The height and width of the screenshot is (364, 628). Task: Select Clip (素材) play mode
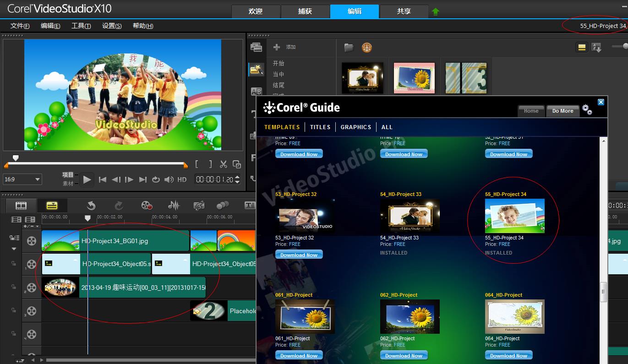coord(68,184)
